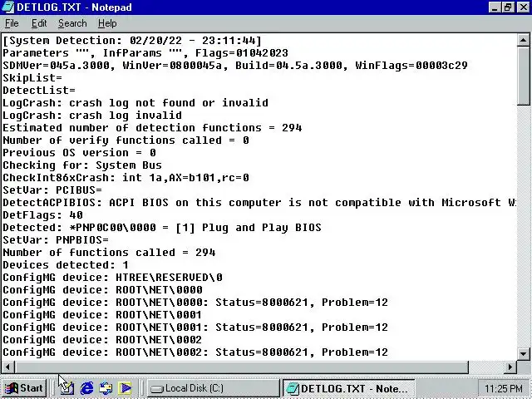Click the vertical scrollbar thumb
The height and width of the screenshot is (399, 532).
pyautogui.click(x=523, y=76)
